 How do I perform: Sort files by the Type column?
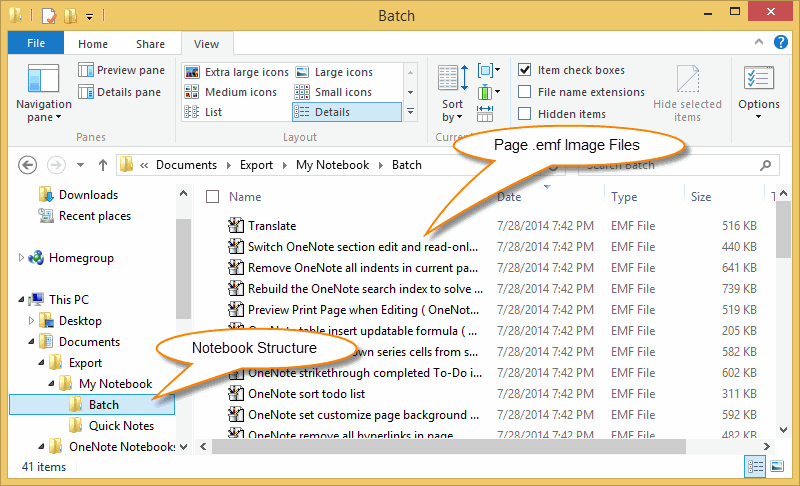(x=624, y=197)
